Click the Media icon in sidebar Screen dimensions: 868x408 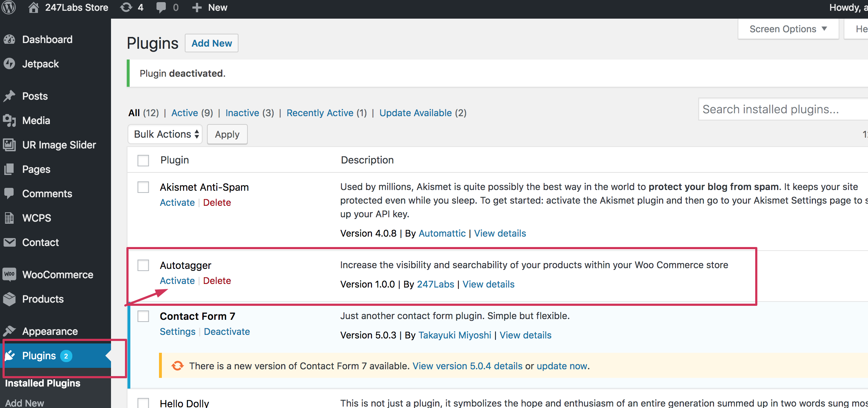(10, 120)
